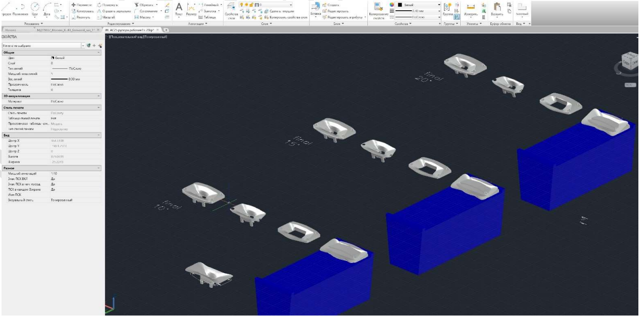Click the Leader (Выноска) tool
This screenshot has height=316, width=644.
tap(208, 11)
